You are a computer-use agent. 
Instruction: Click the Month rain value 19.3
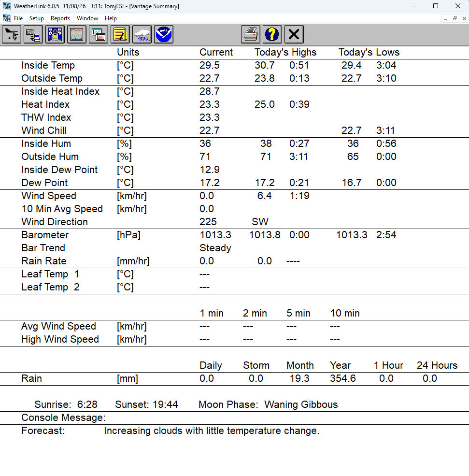click(299, 378)
